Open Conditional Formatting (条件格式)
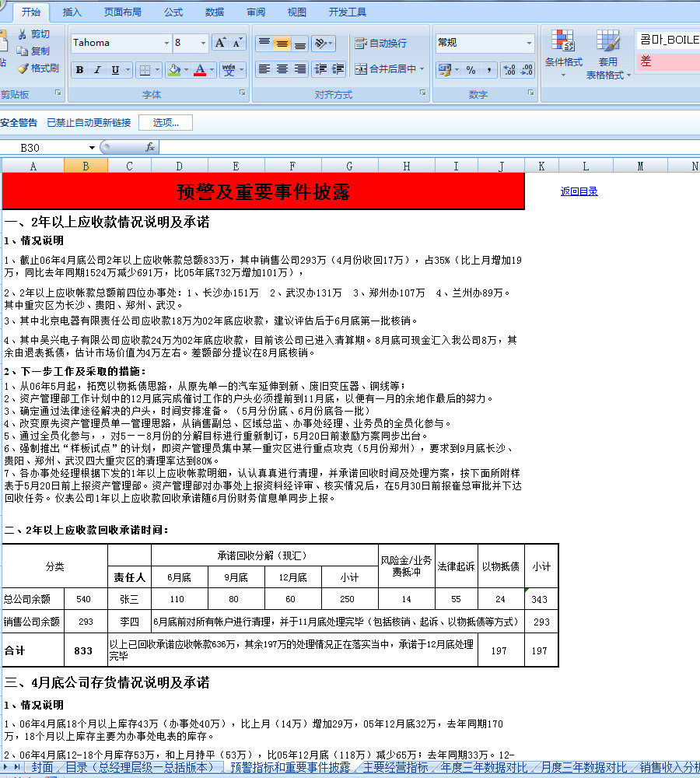 [x=564, y=54]
